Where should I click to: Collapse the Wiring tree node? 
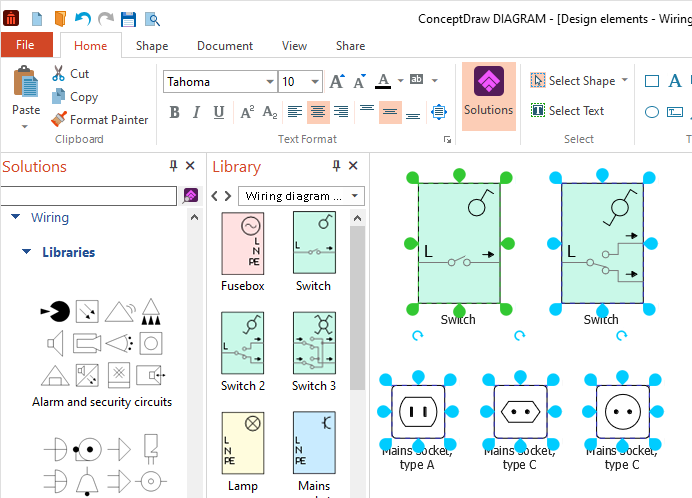pyautogui.click(x=16, y=217)
